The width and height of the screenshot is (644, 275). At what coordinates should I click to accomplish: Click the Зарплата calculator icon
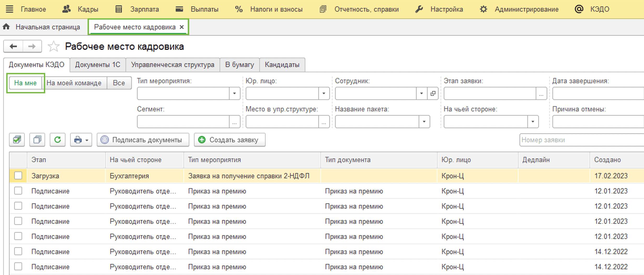(119, 9)
